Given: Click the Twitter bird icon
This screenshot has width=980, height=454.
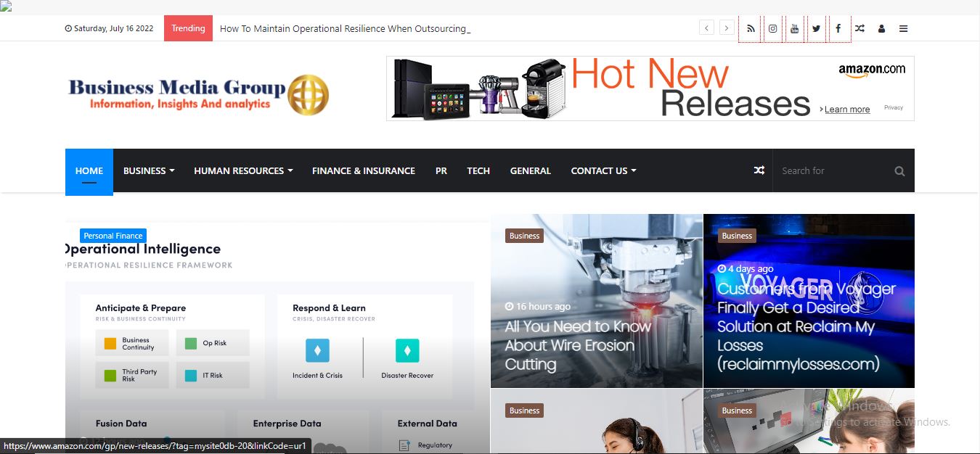Looking at the screenshot, I should [x=817, y=29].
